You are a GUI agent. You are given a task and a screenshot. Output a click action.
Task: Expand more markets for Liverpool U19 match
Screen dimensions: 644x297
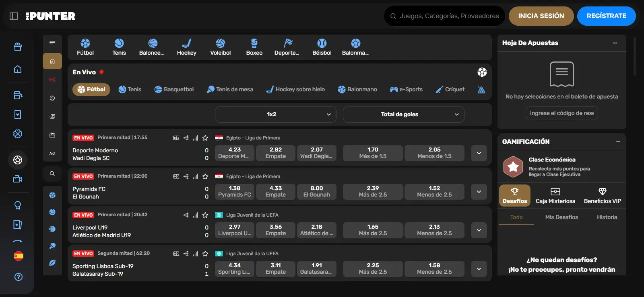(479, 230)
